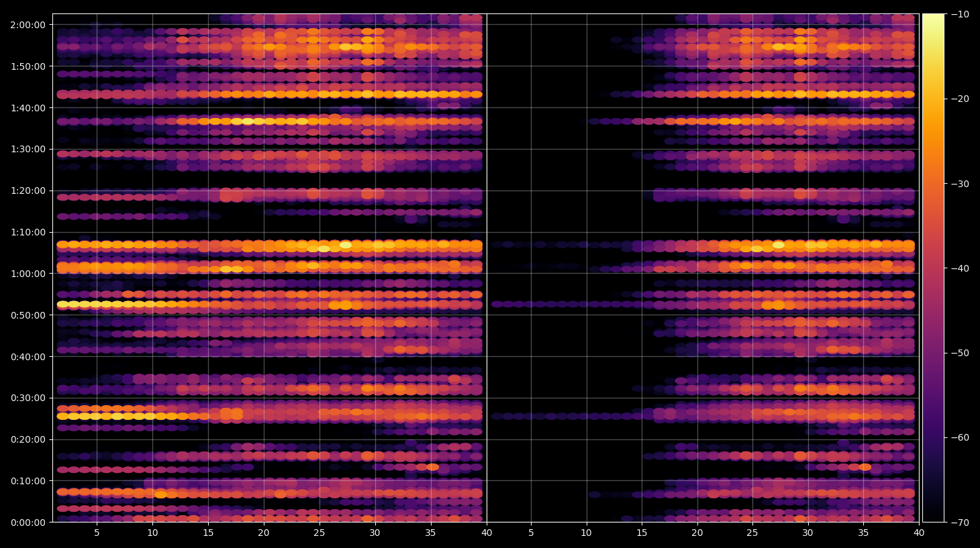Image resolution: width=980 pixels, height=548 pixels.
Task: Pick x-axis tick "20" under the left heatmap
Action: (x=264, y=533)
